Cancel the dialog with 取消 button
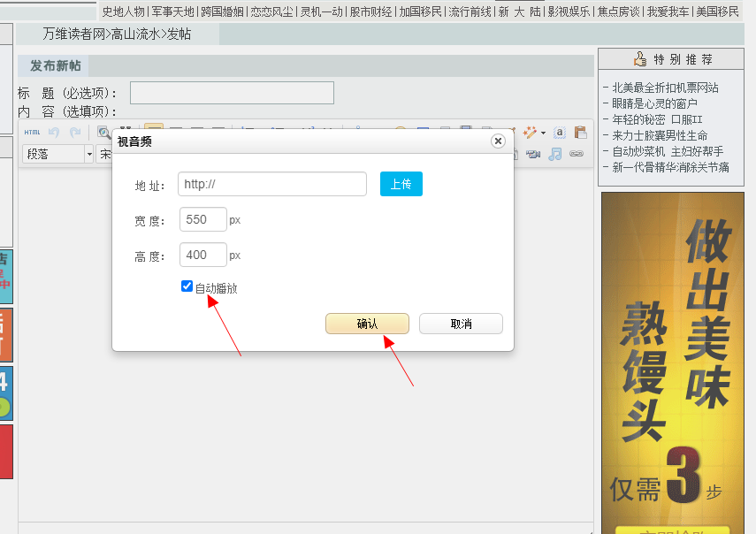This screenshot has height=534, width=756. click(x=461, y=324)
